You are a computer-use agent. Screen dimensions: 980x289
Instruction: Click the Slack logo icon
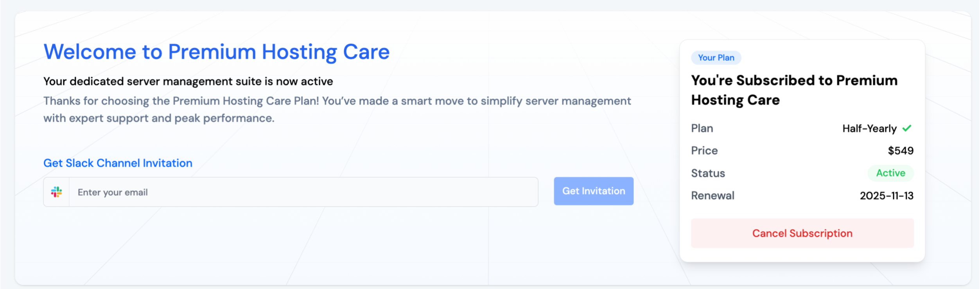click(56, 192)
